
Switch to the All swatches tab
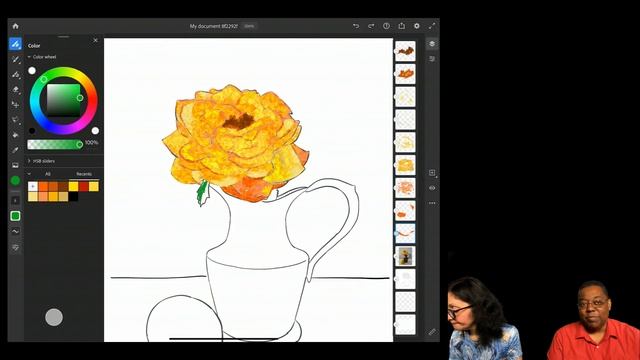[x=48, y=174]
